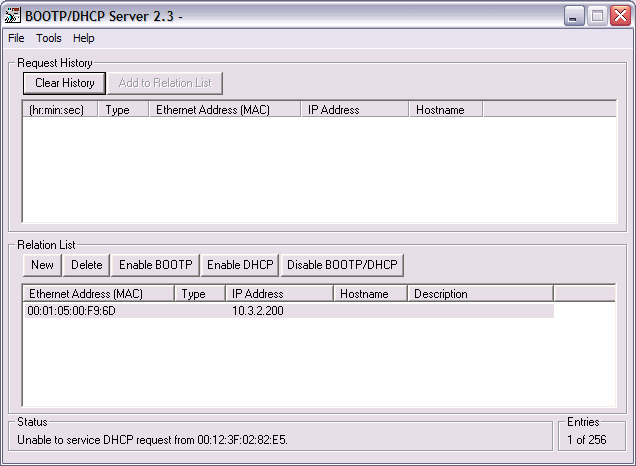Sort Request History by Type column header

point(124,110)
